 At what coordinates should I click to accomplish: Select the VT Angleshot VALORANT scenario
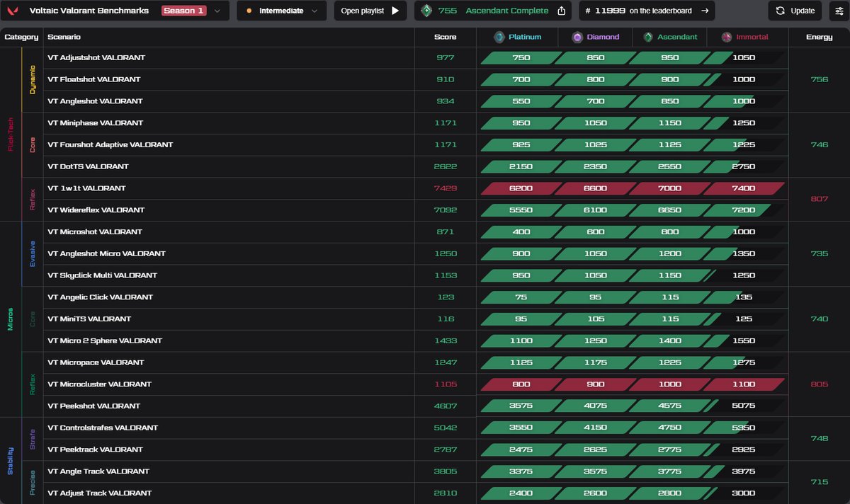[95, 101]
